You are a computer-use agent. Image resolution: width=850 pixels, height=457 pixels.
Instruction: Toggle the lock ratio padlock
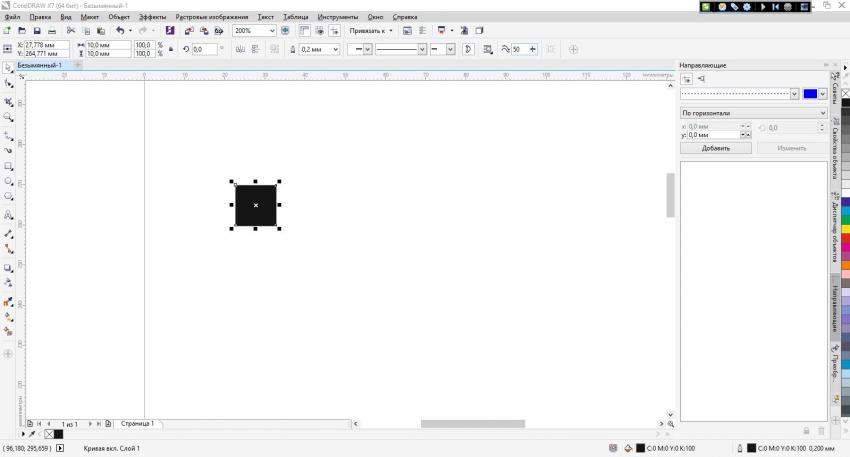pyautogui.click(x=170, y=49)
